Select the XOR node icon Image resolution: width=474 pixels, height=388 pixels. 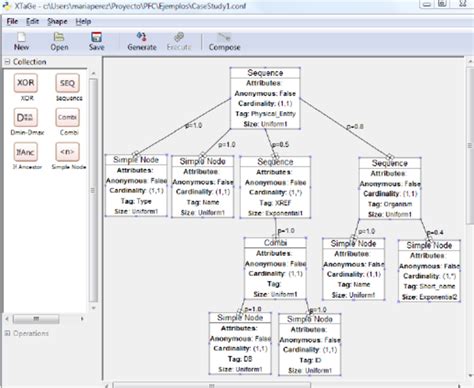[26, 83]
